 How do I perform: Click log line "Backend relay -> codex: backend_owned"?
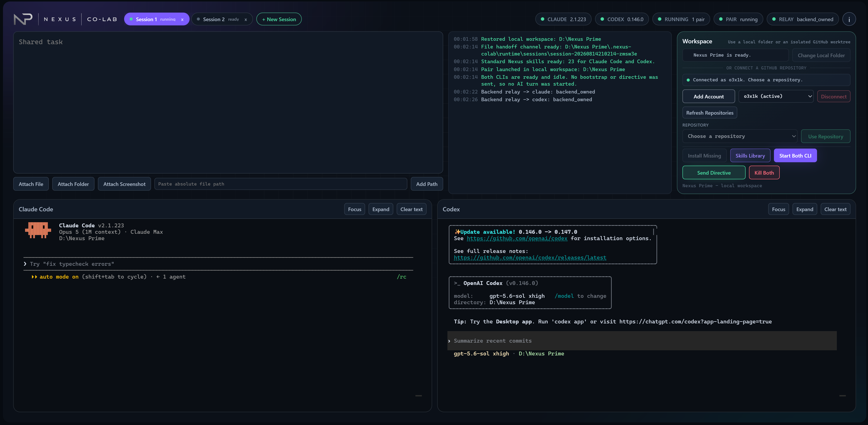click(x=536, y=99)
